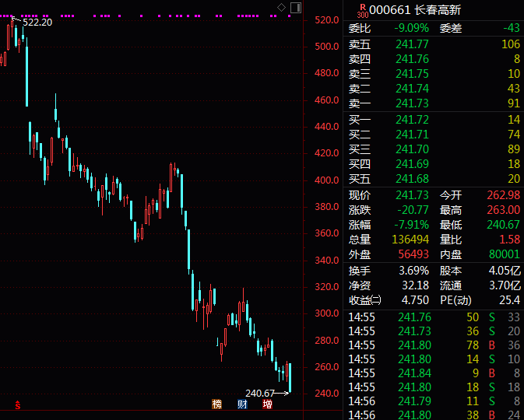Select the 买一 bid price 241.72
Screen dimensions: 524x420
pos(412,120)
